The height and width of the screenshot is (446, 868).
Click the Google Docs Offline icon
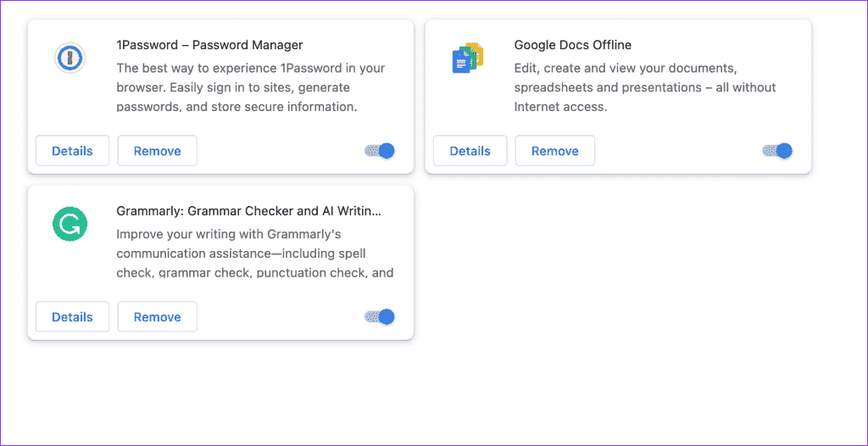468,58
